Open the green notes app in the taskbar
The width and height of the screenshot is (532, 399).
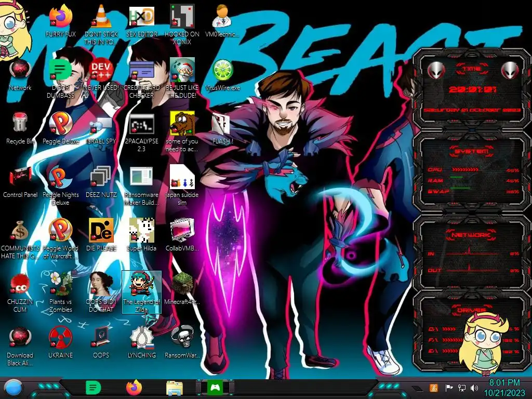click(93, 388)
